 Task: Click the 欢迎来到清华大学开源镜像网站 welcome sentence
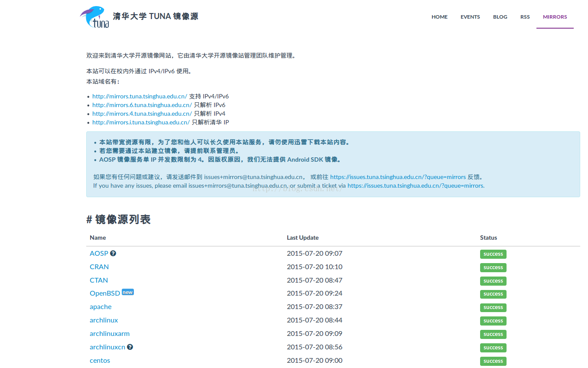pos(191,55)
